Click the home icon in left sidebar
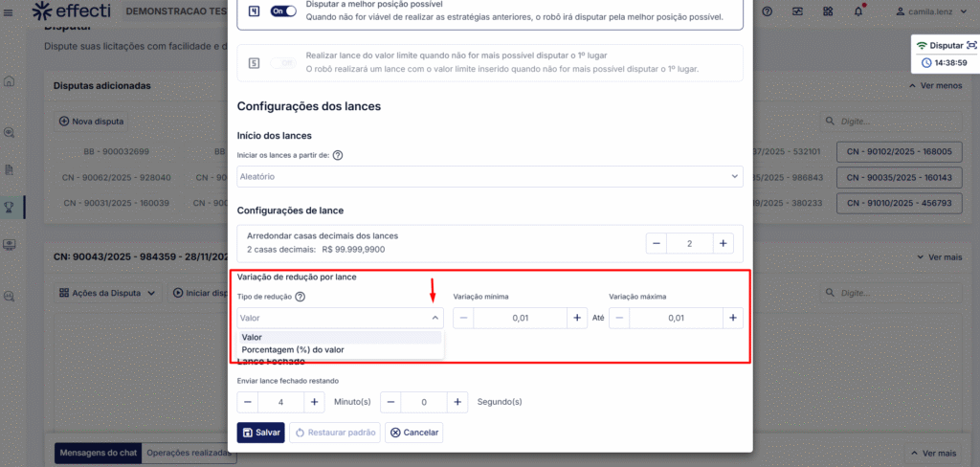The height and width of the screenshot is (467, 980). pyautogui.click(x=10, y=82)
